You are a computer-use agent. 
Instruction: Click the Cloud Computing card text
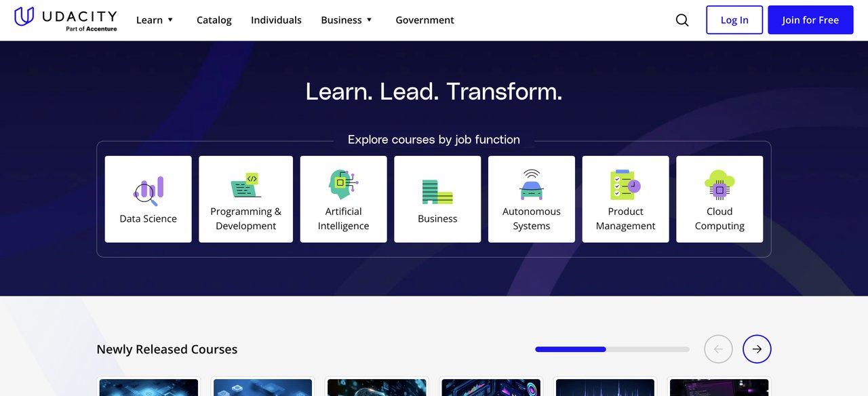pos(719,218)
